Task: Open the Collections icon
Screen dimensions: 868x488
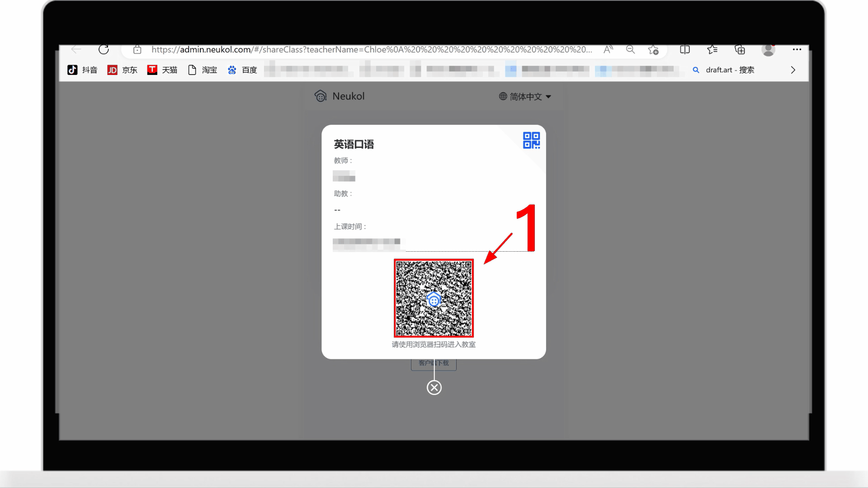Action: click(x=740, y=50)
